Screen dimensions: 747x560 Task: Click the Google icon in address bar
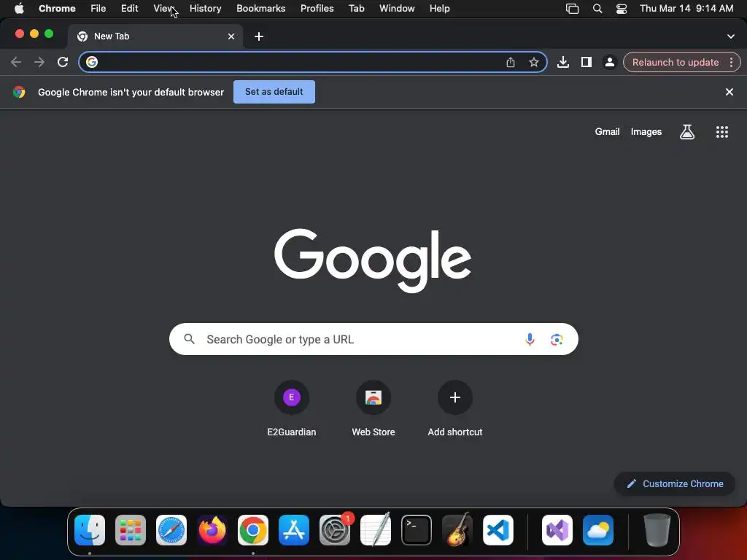pyautogui.click(x=92, y=62)
